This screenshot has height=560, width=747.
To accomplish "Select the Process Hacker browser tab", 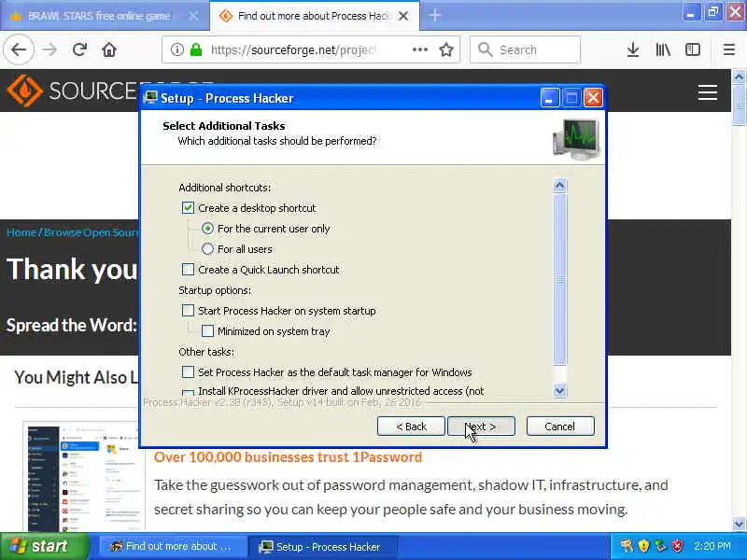I will 314,16.
